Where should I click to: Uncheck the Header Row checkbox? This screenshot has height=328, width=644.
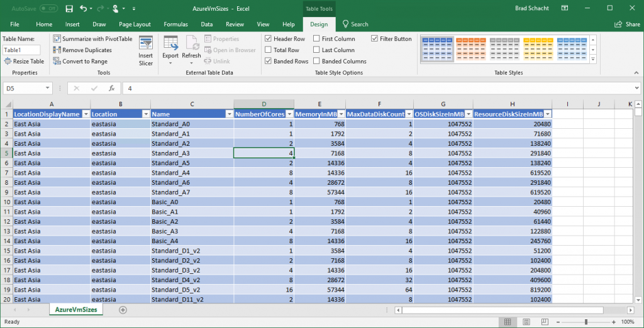coord(269,39)
